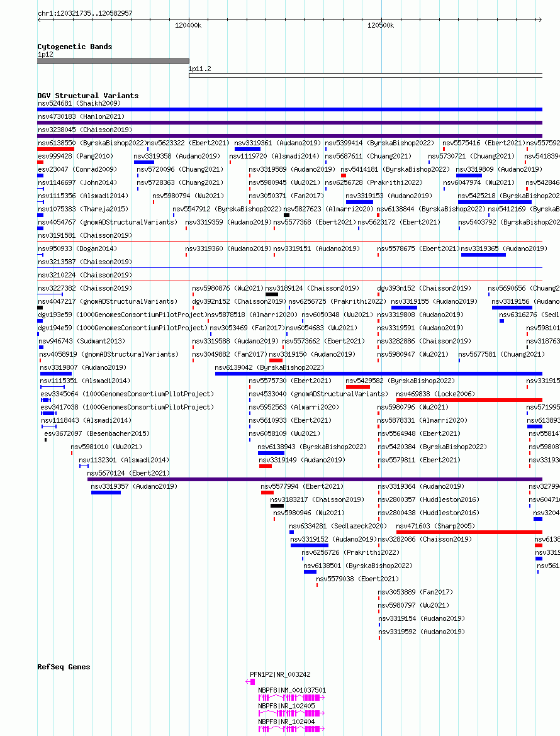Click the nsv3319592 (Audano2019) label

[422, 632]
